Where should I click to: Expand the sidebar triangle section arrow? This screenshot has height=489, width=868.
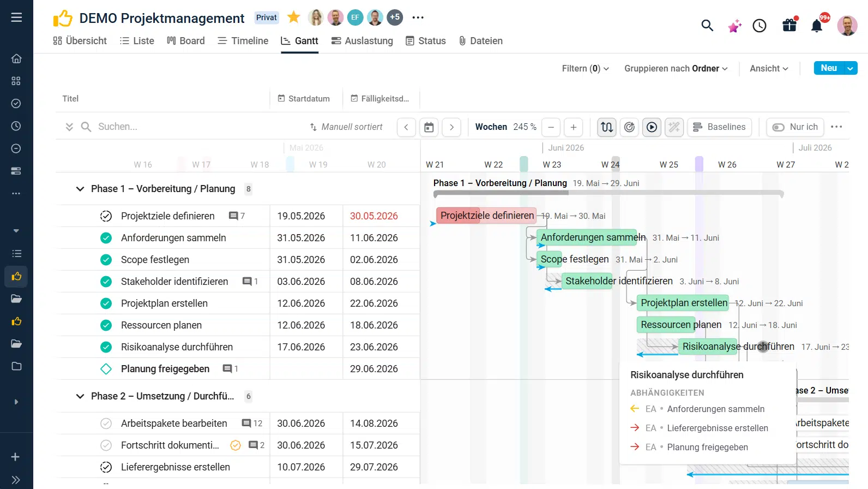point(16,402)
